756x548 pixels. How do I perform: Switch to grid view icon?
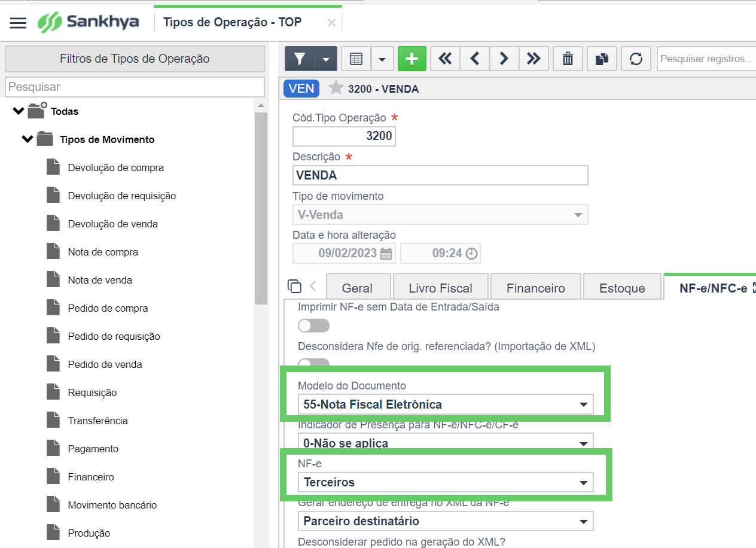[x=356, y=59]
